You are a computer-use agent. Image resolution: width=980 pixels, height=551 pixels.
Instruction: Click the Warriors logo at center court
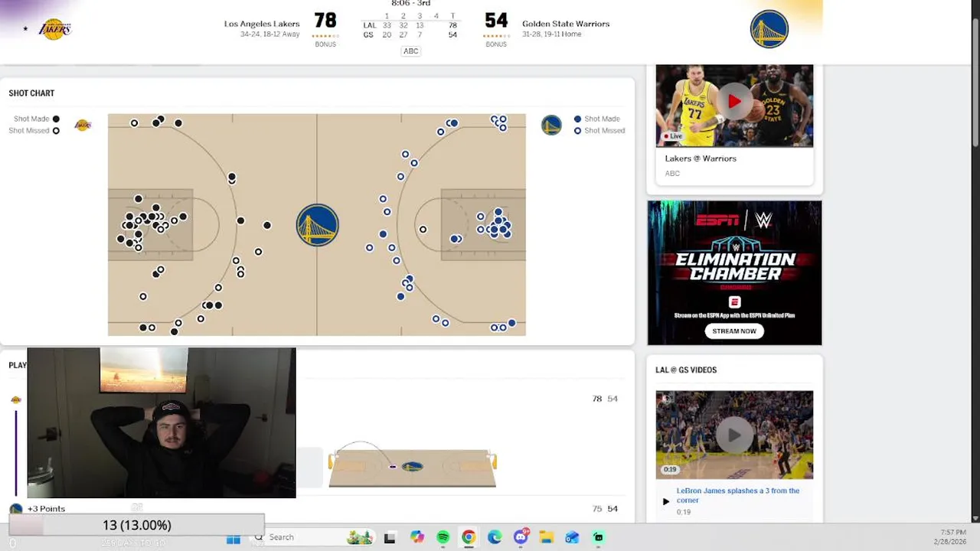pyautogui.click(x=317, y=225)
